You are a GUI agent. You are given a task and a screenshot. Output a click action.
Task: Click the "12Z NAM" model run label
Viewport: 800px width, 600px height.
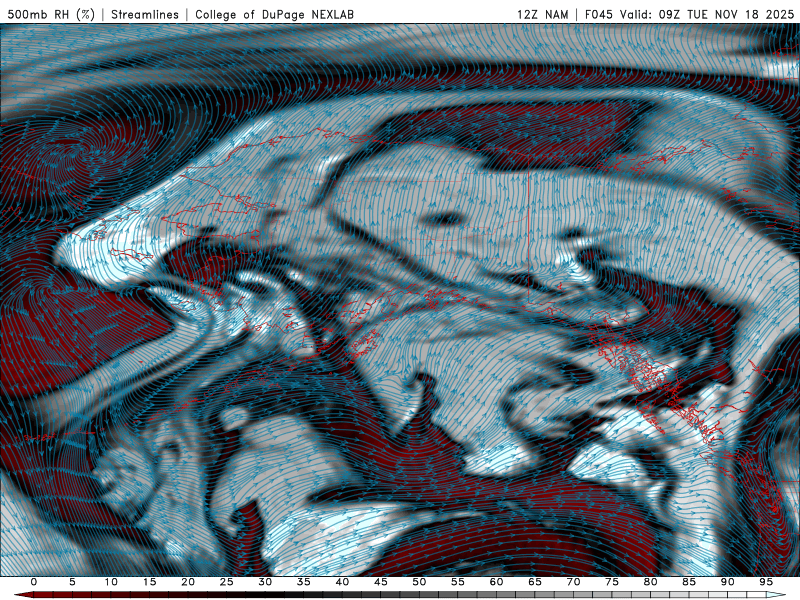point(543,15)
